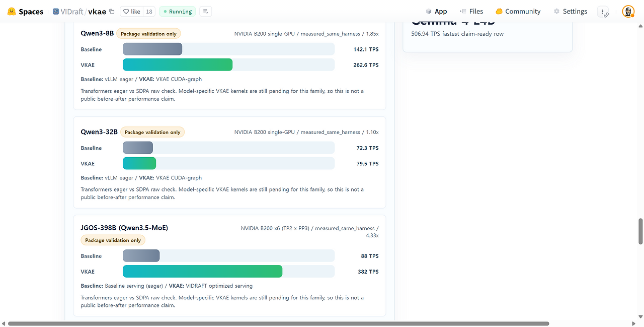Click the vkae space name link

[97, 12]
